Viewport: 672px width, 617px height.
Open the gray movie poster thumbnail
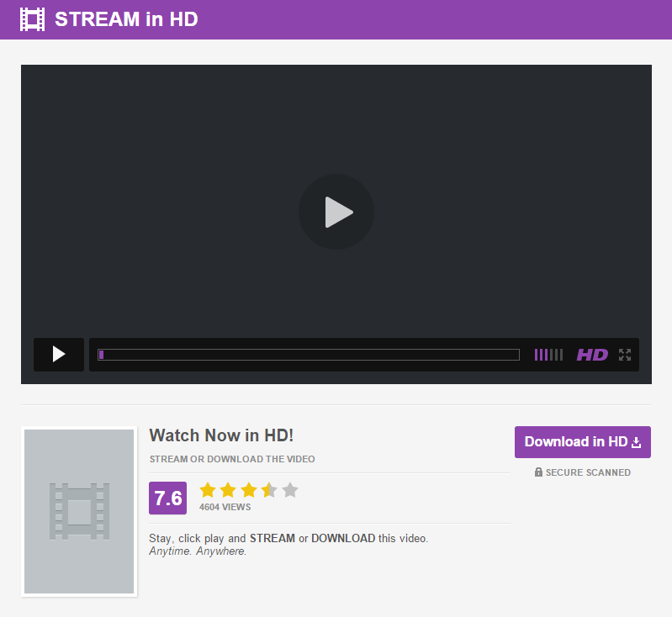[x=79, y=511]
